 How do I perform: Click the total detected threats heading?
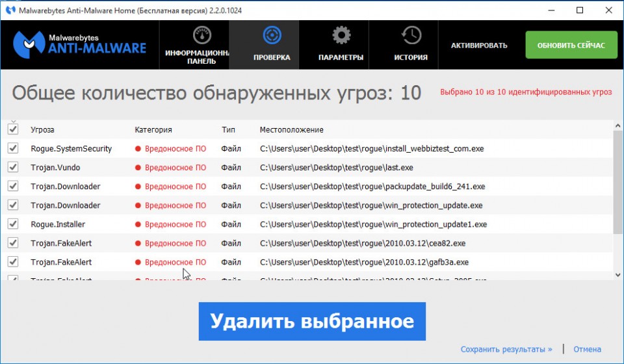216,93
